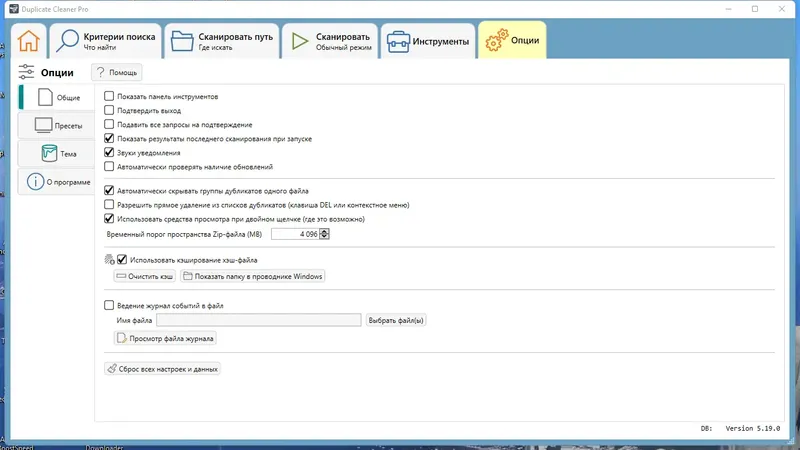Toggle Автоматически скрывать группы дубликатов одного файла

[109, 190]
